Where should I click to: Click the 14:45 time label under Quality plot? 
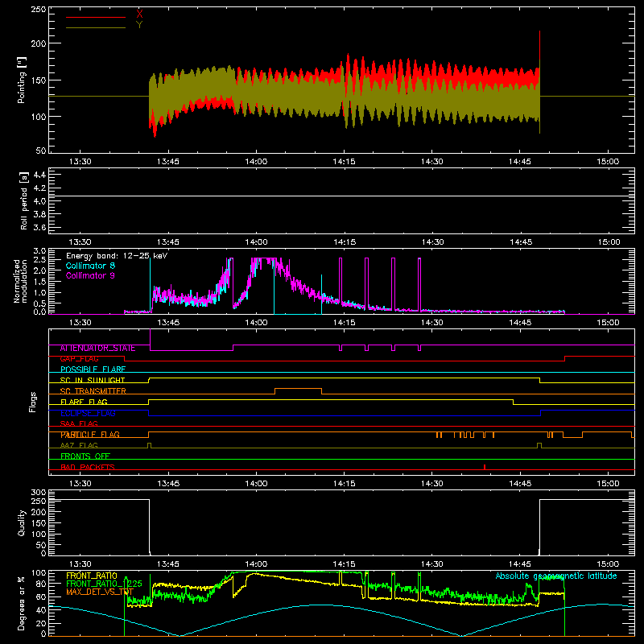pyautogui.click(x=520, y=564)
